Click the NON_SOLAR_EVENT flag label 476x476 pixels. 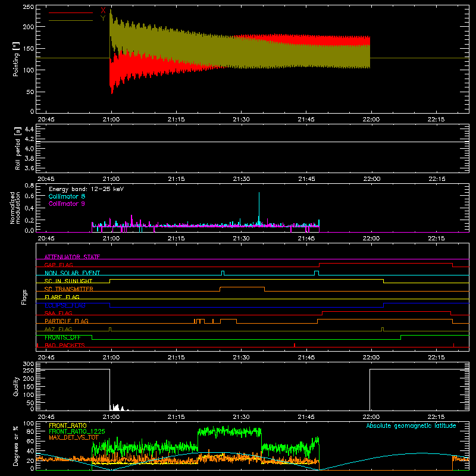tap(72, 273)
